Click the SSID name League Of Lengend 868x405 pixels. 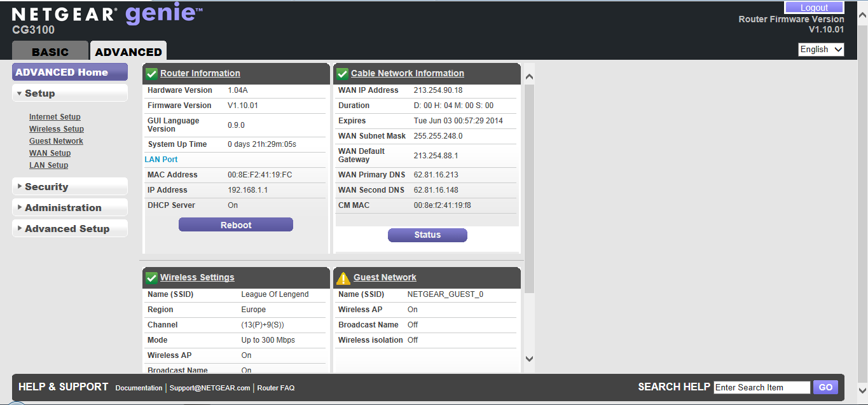coord(275,294)
